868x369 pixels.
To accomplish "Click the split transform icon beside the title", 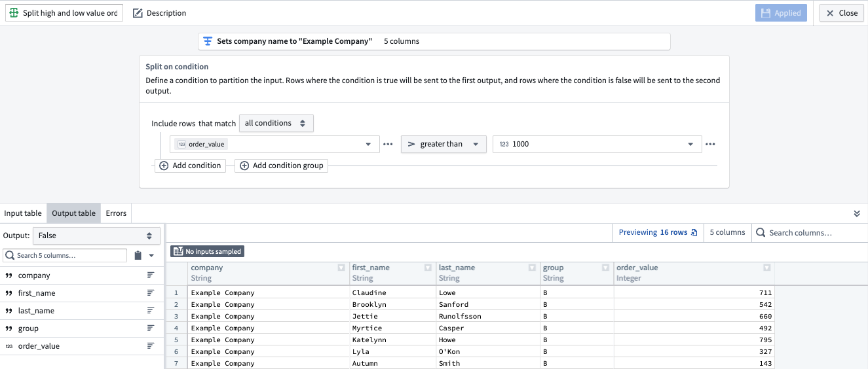I will pyautogui.click(x=14, y=13).
